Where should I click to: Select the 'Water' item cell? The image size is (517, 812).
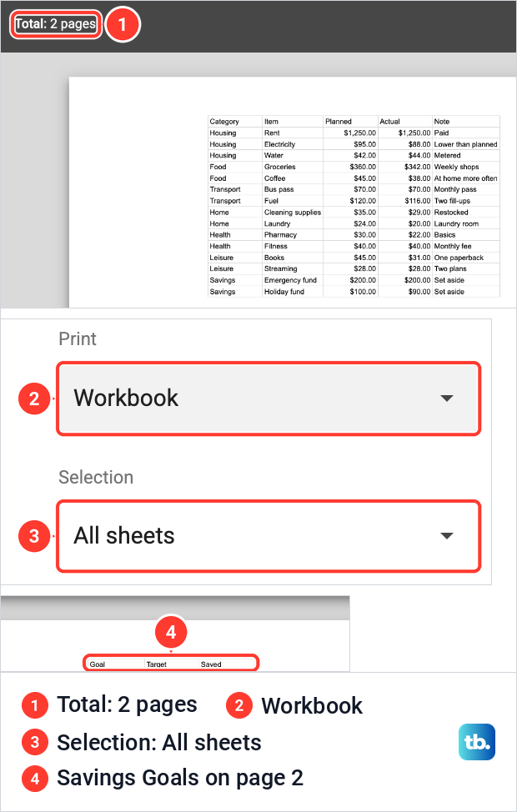coord(274,155)
